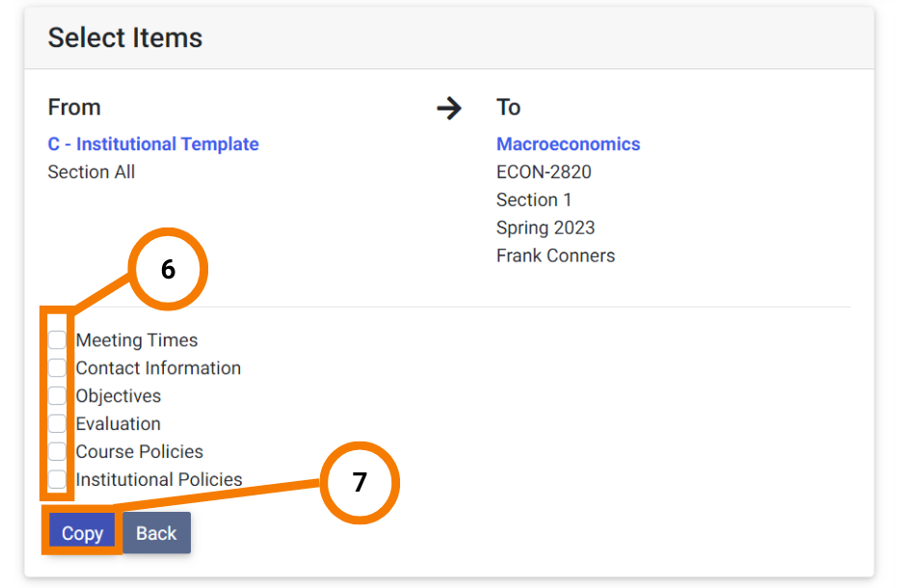Click the Section All text under From
This screenshot has height=588, width=911.
click(92, 172)
